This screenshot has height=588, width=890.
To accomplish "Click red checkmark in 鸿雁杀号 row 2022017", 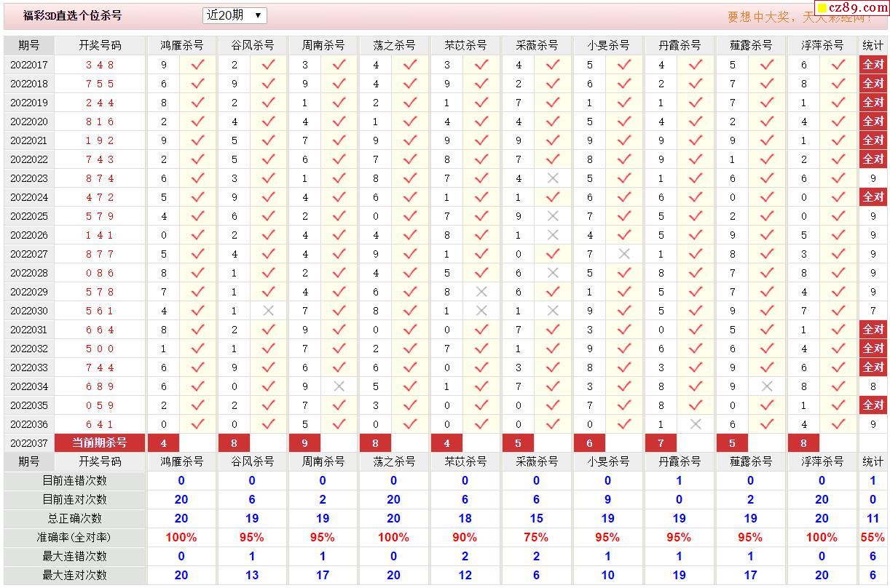I will pos(197,65).
